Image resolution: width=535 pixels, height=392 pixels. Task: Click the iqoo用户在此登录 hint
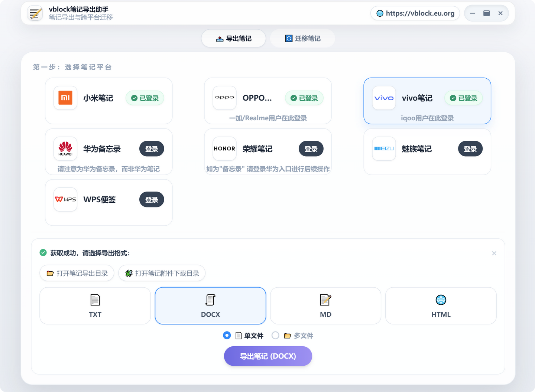click(427, 118)
